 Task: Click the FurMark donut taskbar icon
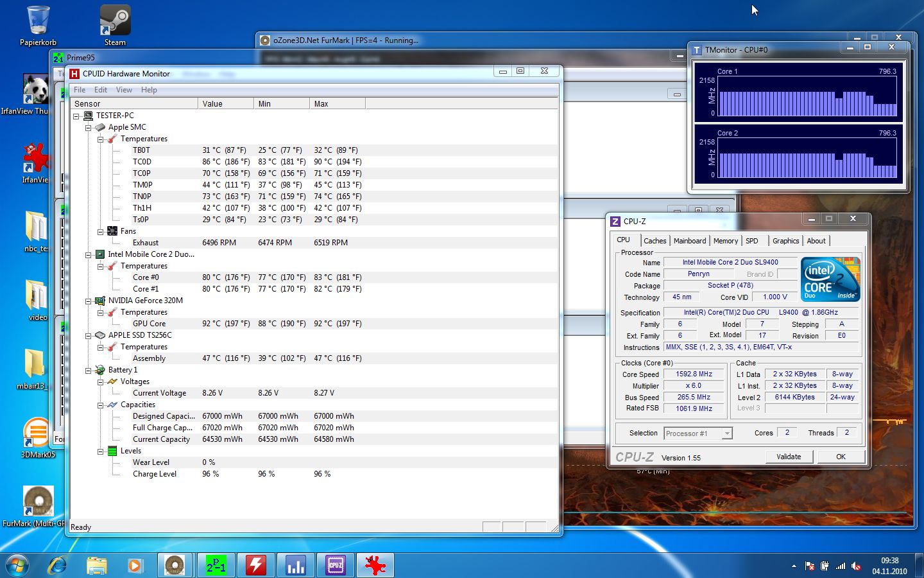pos(175,565)
